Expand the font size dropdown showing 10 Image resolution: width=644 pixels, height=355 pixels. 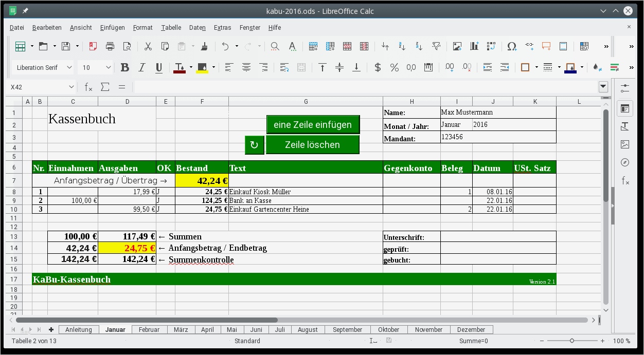[109, 67]
